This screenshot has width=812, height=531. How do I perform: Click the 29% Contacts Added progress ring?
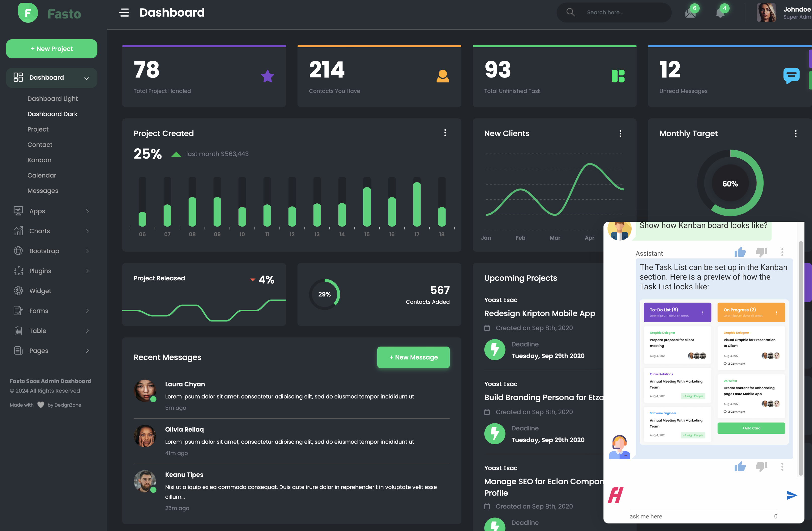[x=324, y=294]
